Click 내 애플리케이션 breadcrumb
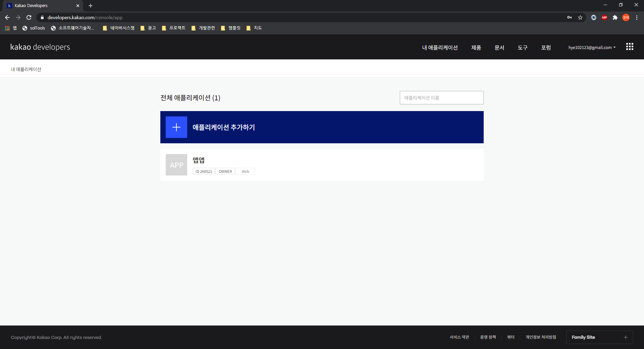 [26, 69]
